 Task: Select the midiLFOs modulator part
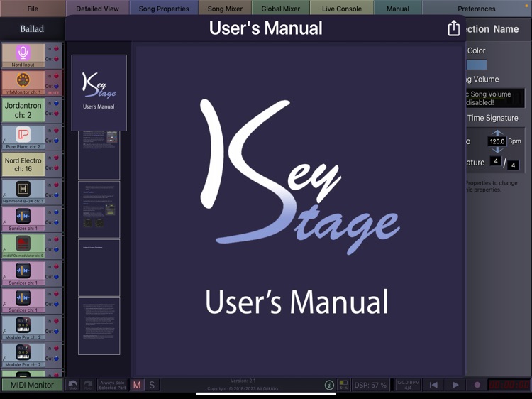point(23,246)
